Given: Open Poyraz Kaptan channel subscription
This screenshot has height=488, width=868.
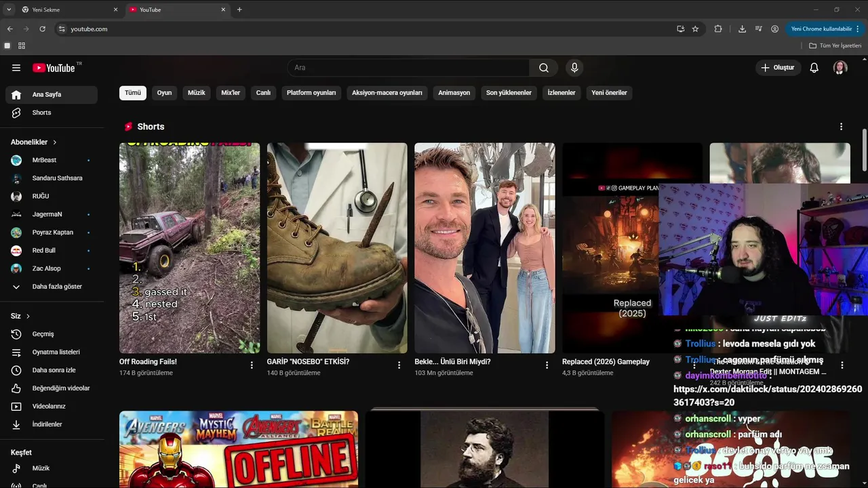Looking at the screenshot, I should (52, 232).
